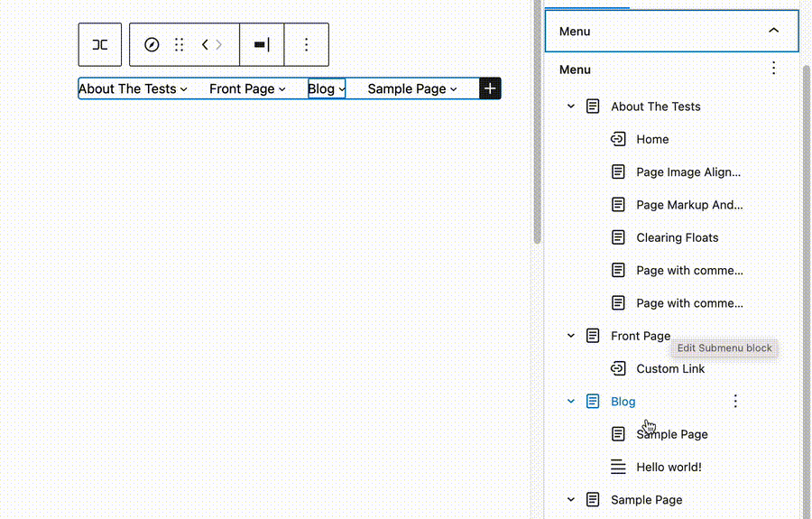Image resolution: width=812 pixels, height=519 pixels.
Task: Collapse the Menu panel header
Action: click(x=671, y=31)
